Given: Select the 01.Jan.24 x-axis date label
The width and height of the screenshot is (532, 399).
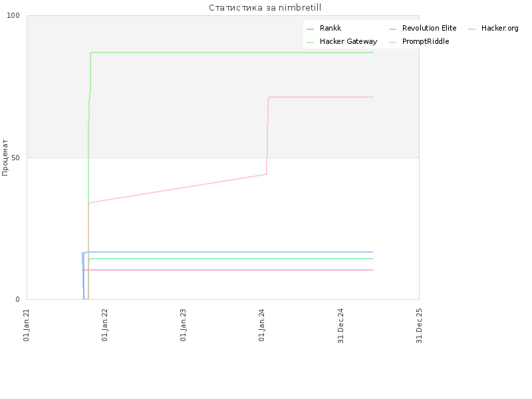Looking at the screenshot, I should [x=261, y=325].
